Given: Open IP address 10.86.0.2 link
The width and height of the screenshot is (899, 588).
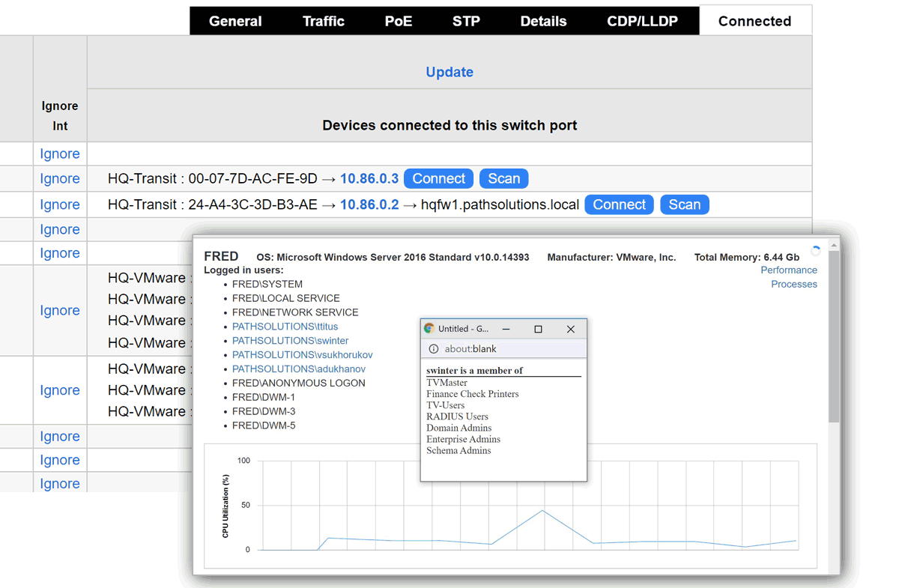Looking at the screenshot, I should point(369,204).
